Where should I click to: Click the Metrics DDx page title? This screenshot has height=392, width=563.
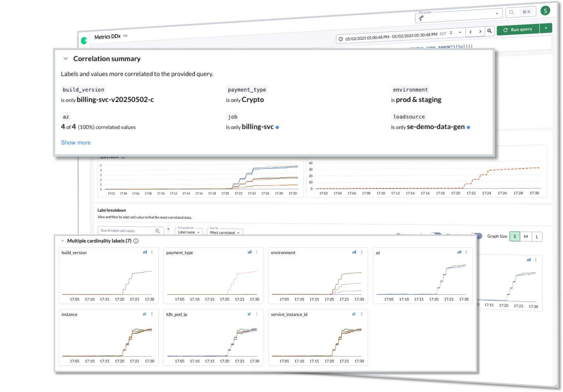[x=107, y=37]
